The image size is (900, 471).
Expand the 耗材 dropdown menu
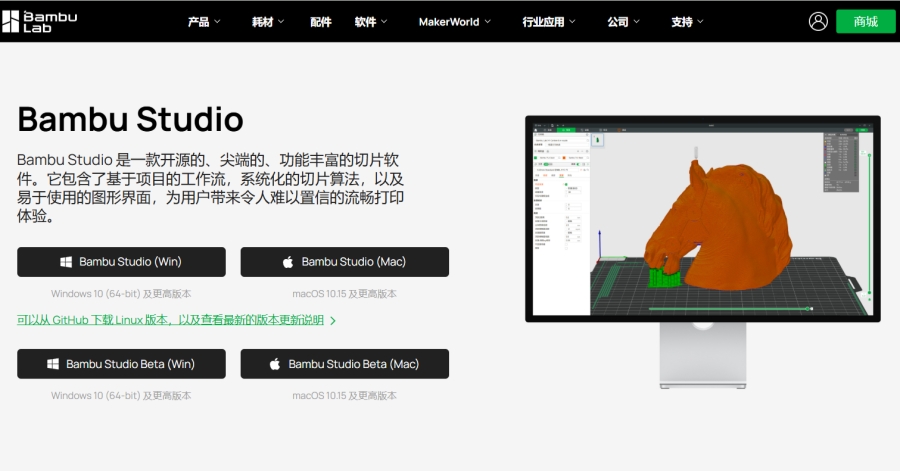pos(268,22)
